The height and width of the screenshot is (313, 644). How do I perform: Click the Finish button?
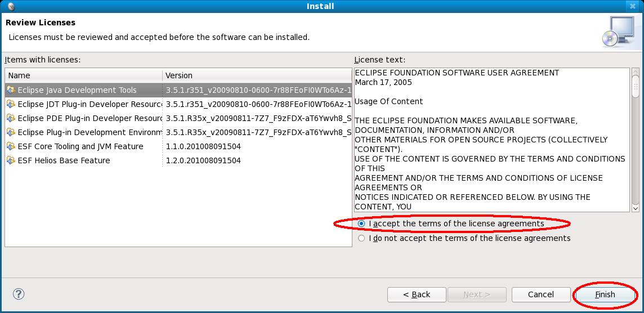605,294
